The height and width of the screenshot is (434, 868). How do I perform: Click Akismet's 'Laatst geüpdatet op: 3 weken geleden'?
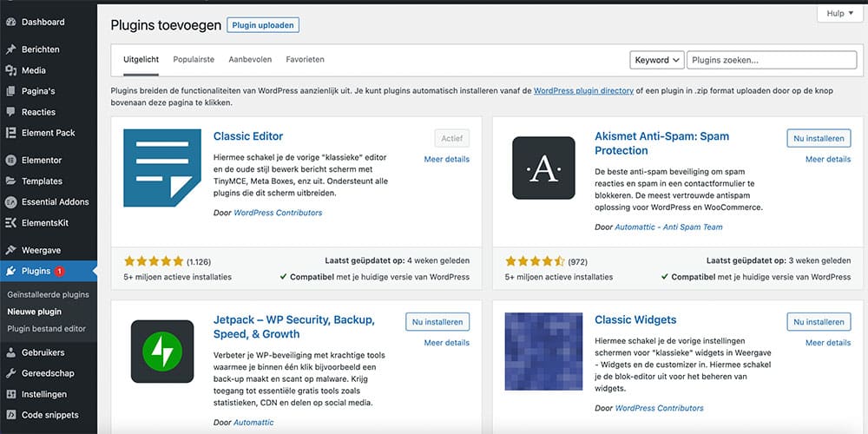[x=779, y=260]
